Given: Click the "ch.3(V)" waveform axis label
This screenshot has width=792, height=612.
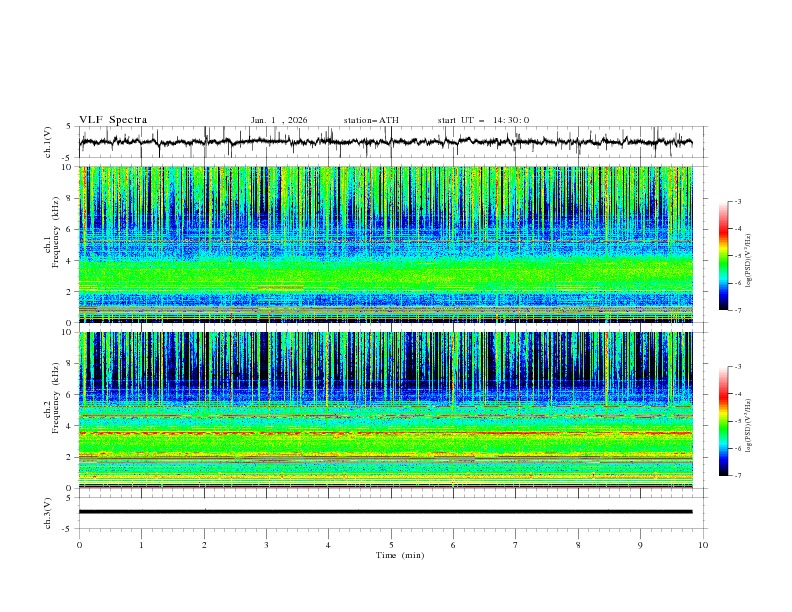Looking at the screenshot, I should (48, 513).
